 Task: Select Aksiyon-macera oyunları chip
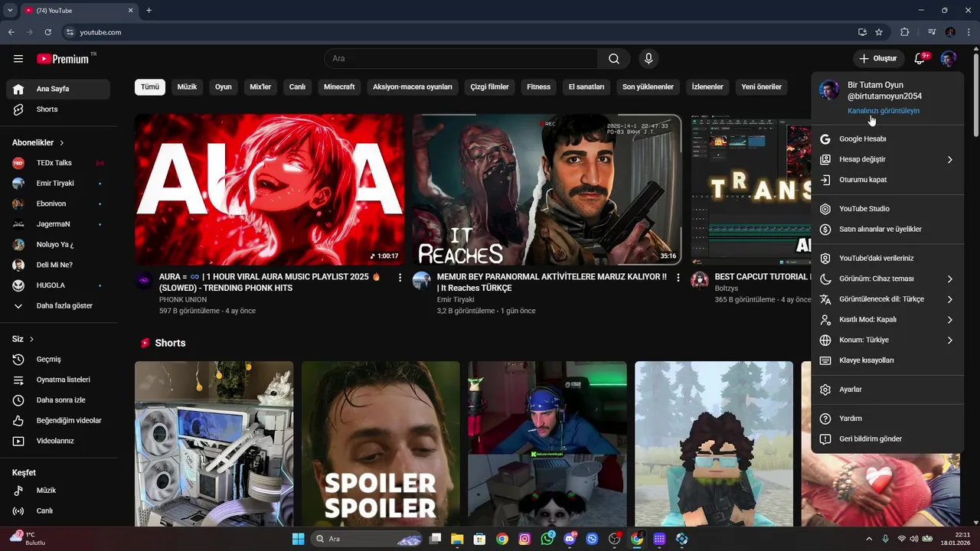pyautogui.click(x=413, y=87)
